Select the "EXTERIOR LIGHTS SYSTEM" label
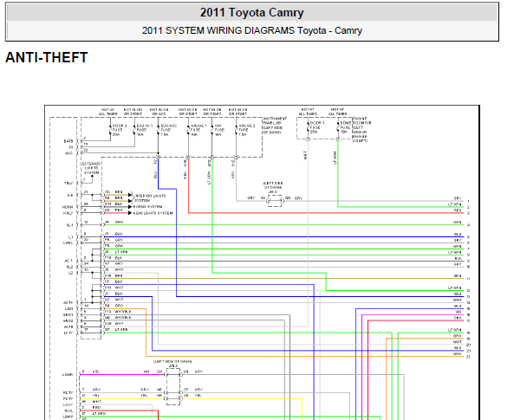Image resolution: width=527 pixels, height=420 pixels. click(91, 168)
